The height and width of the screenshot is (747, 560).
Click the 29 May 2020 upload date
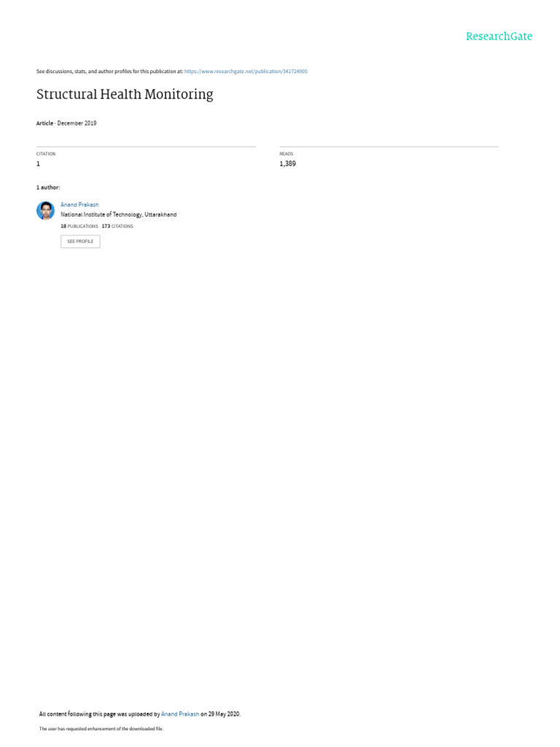[x=224, y=714]
